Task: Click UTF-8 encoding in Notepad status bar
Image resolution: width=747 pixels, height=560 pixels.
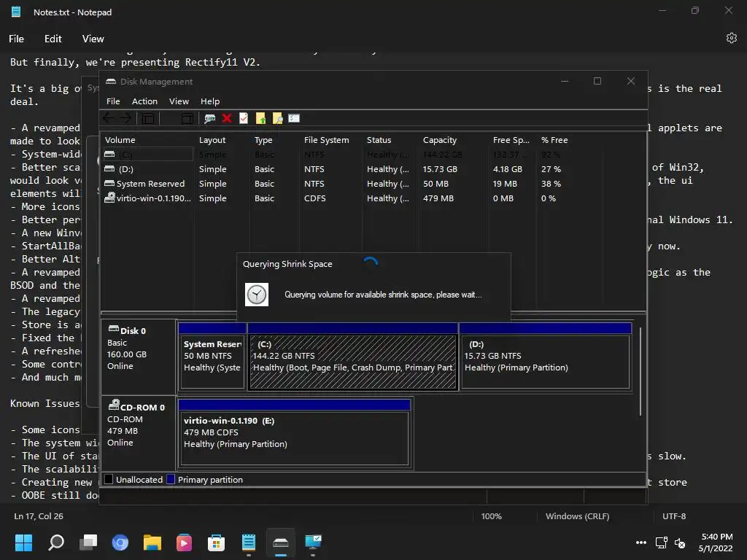Action: (673, 516)
